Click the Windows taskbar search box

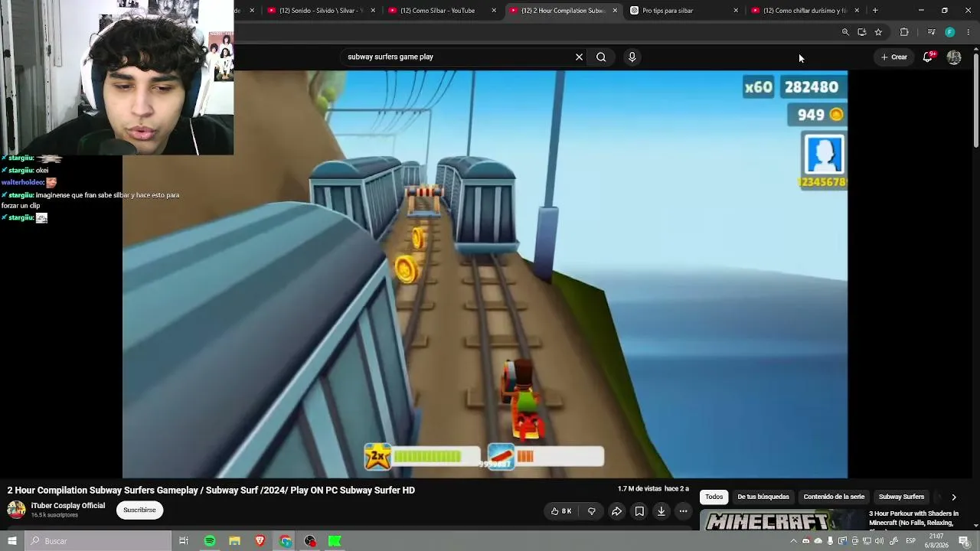[x=97, y=541]
